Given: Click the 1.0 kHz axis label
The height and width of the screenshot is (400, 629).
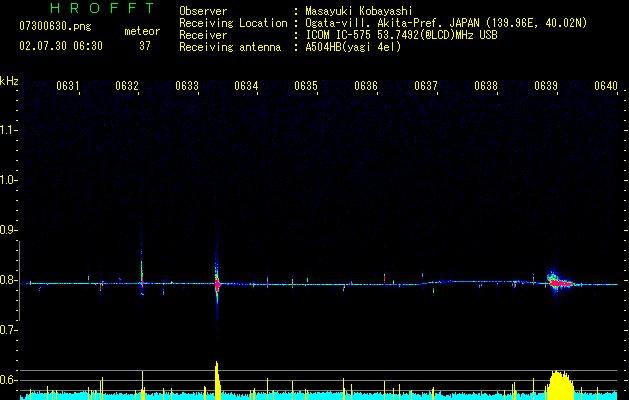Looking at the screenshot, I should click(x=8, y=180).
